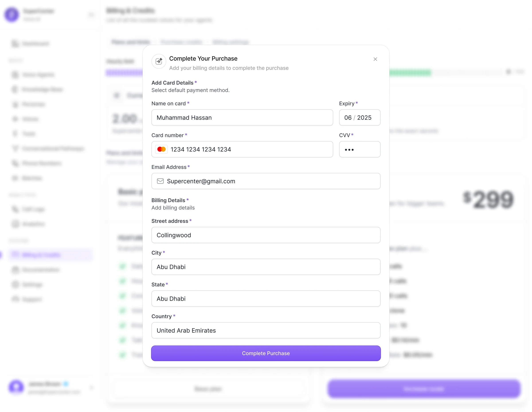Open the Country field for United Arab Emirates

(x=266, y=330)
